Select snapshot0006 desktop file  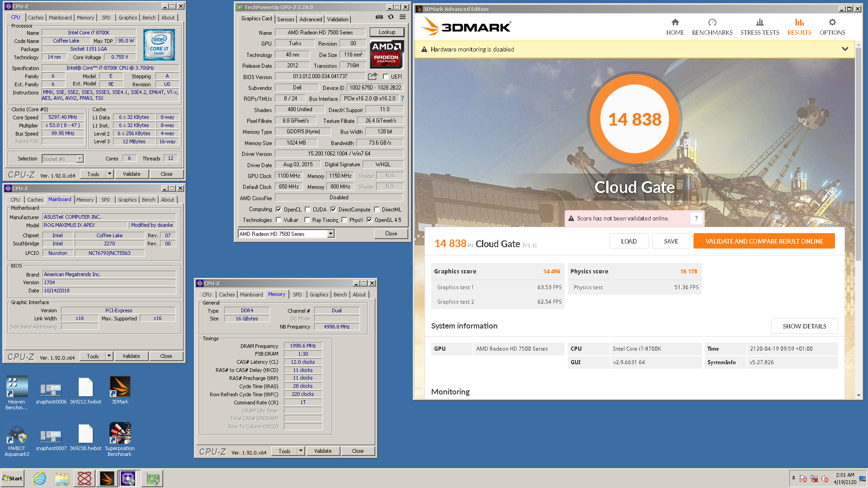51,392
